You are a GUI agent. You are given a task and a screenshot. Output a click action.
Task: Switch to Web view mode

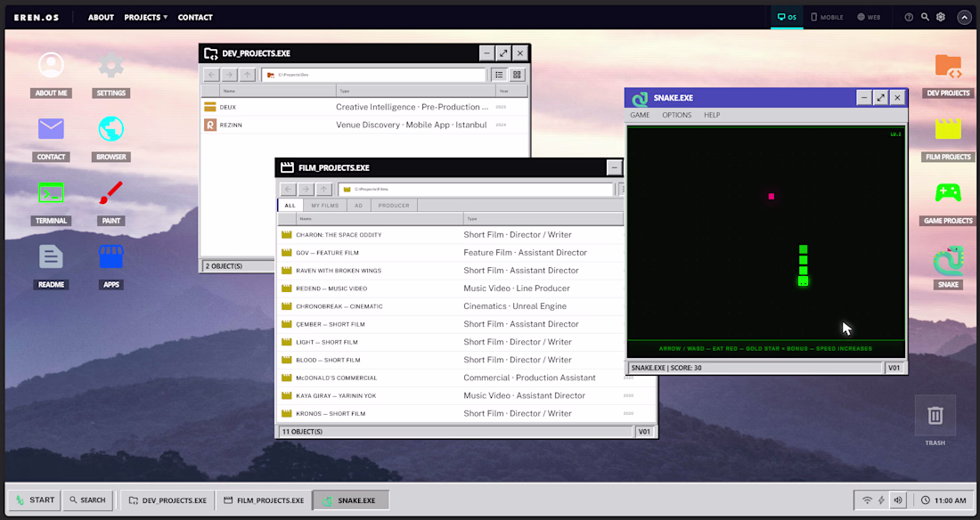click(869, 18)
